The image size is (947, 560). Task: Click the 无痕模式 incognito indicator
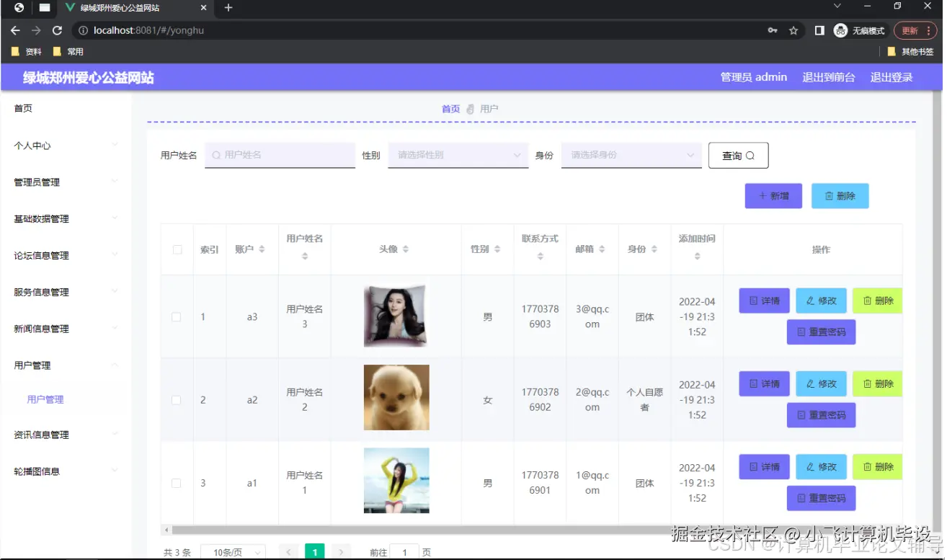pos(859,31)
